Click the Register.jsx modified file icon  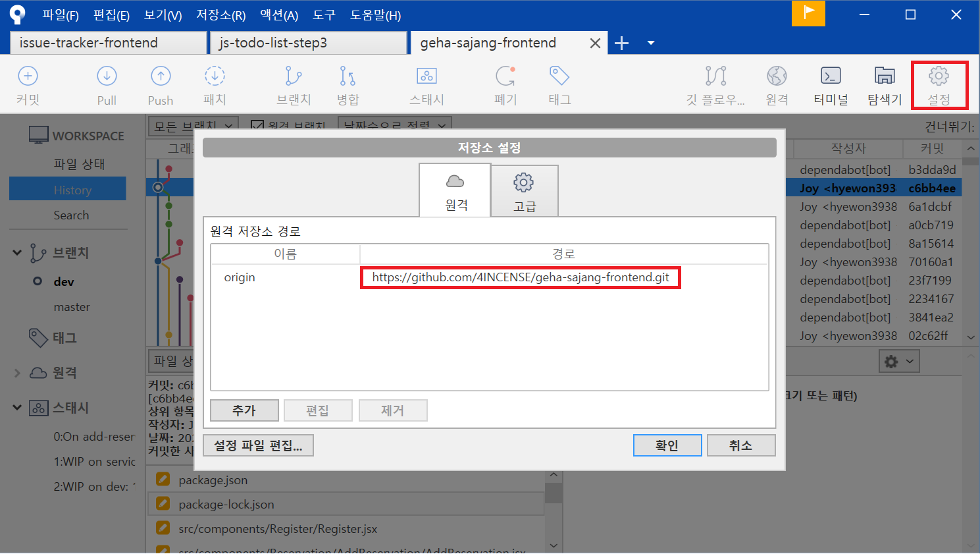(x=163, y=528)
